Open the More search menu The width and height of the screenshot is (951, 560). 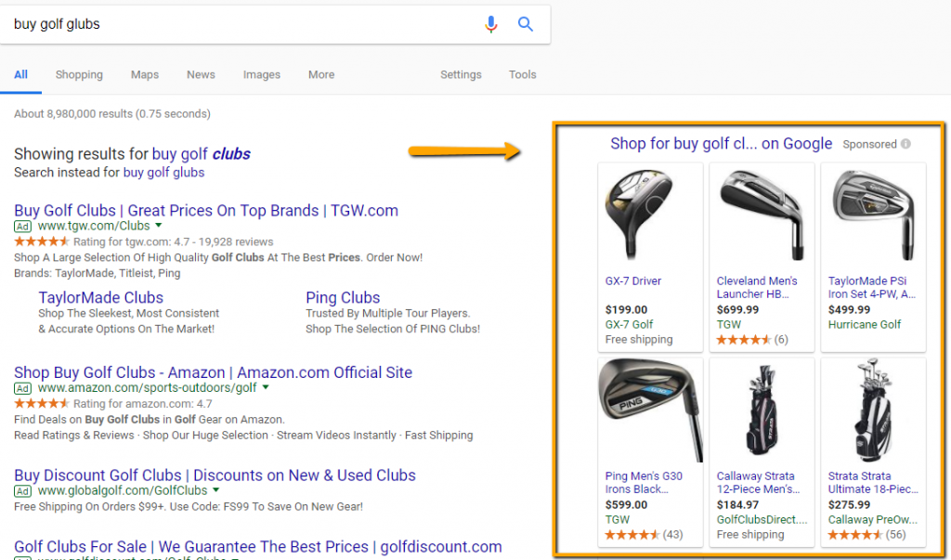point(320,74)
